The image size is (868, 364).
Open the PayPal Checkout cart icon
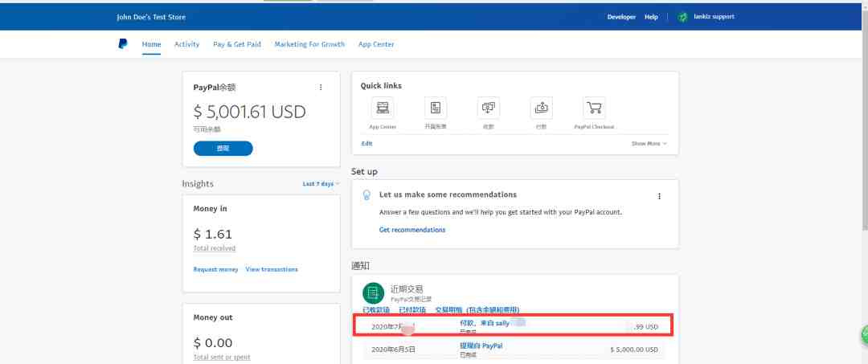[x=594, y=108]
